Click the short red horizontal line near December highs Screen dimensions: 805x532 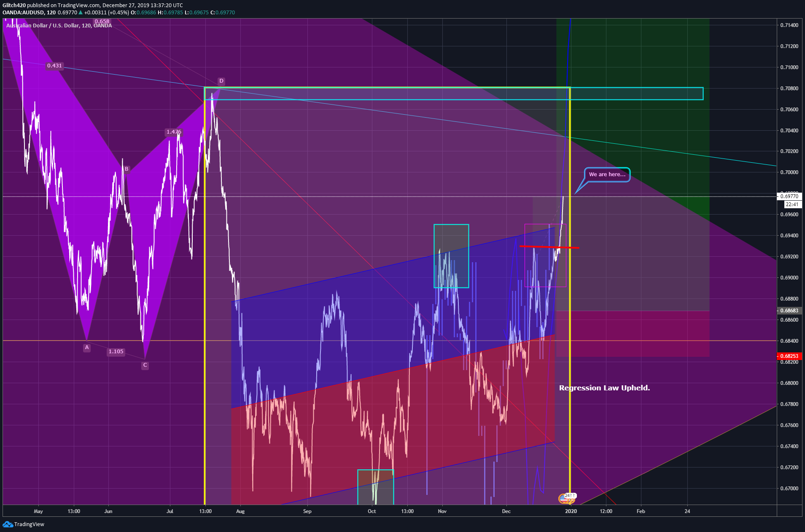(x=549, y=247)
